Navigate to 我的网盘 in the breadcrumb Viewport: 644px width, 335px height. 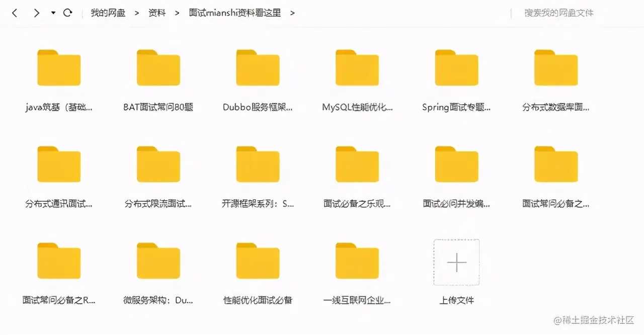pos(107,13)
